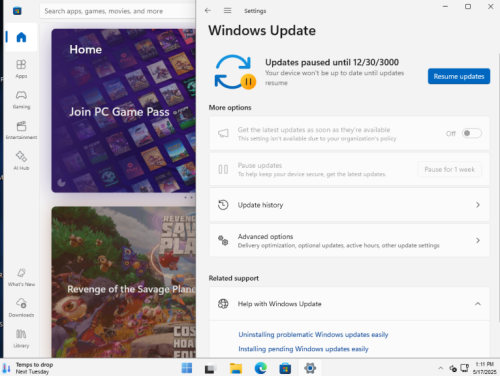Viewport: 500px width, 376px height.
Task: Click "Related support" heading
Action: coord(234,278)
